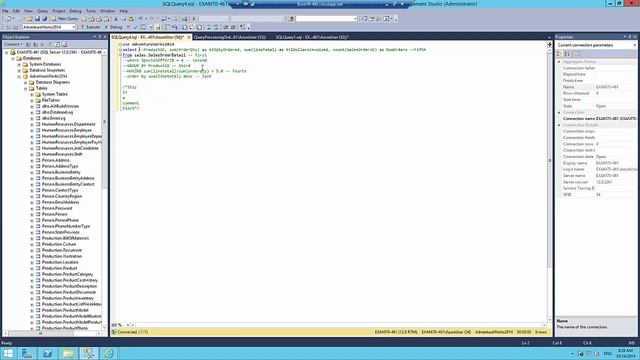Click the taskbar clock
The image size is (640, 360).
(x=625, y=353)
